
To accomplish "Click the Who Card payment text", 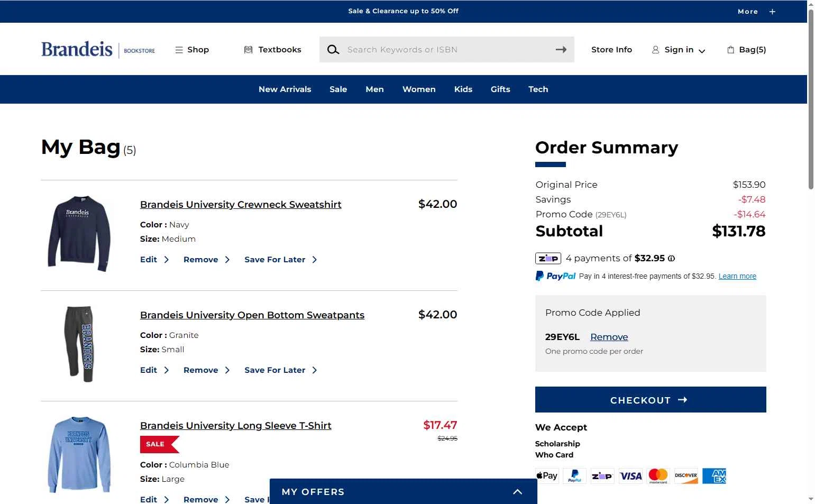I will (x=554, y=455).
